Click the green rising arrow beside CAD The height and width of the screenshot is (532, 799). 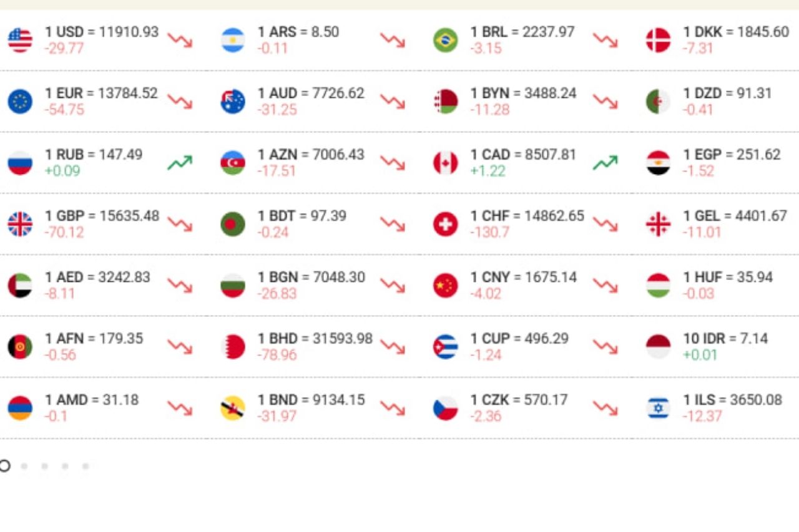coord(605,163)
